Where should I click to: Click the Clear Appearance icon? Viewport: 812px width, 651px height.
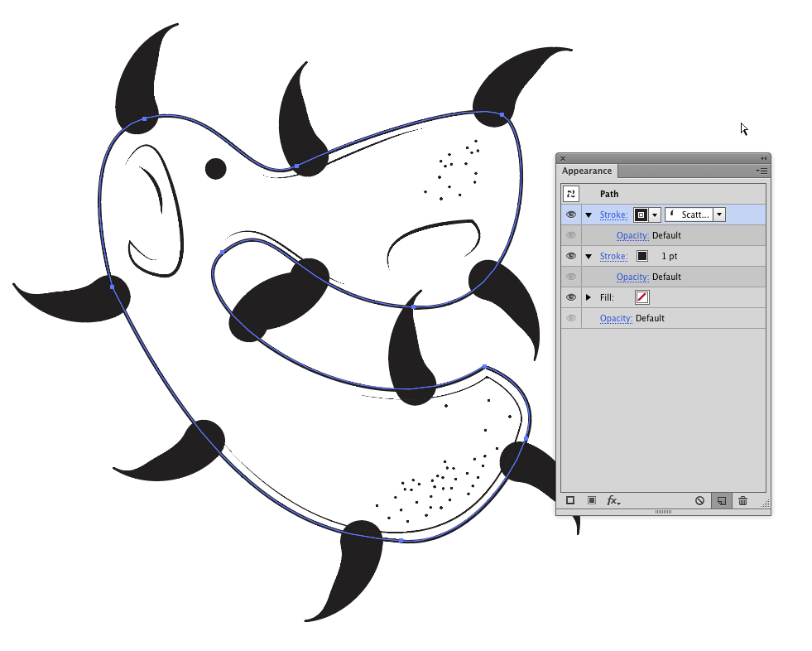(x=699, y=500)
